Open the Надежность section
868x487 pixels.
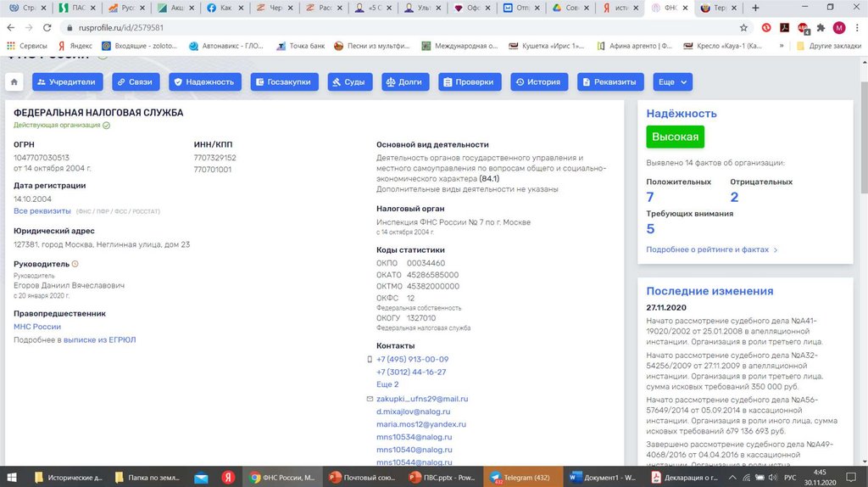coord(205,82)
